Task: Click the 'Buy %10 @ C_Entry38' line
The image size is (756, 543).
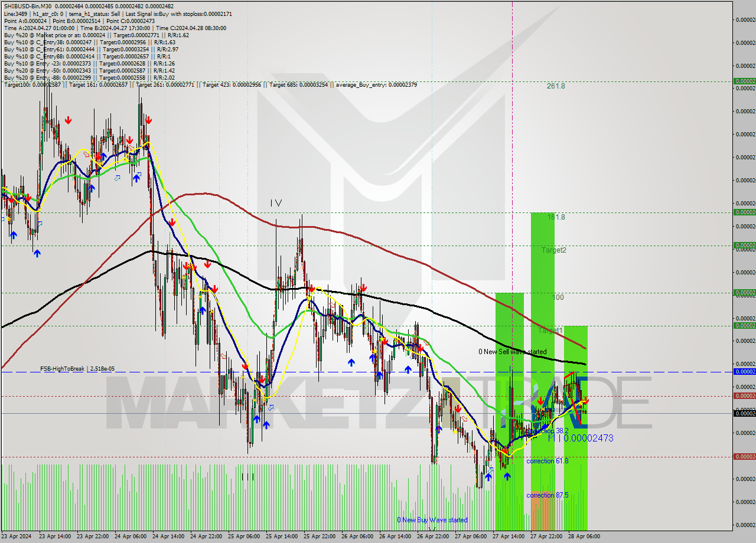Action: pos(89,42)
